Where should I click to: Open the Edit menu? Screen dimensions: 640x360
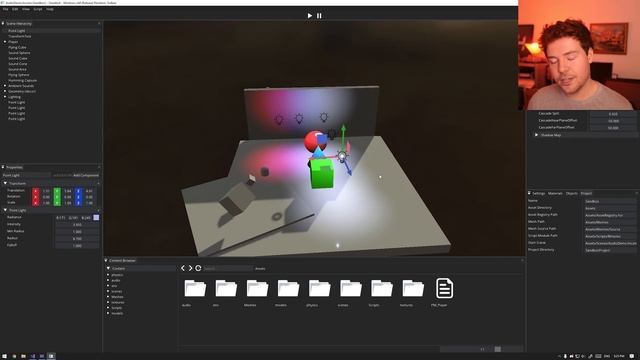[x=15, y=9]
